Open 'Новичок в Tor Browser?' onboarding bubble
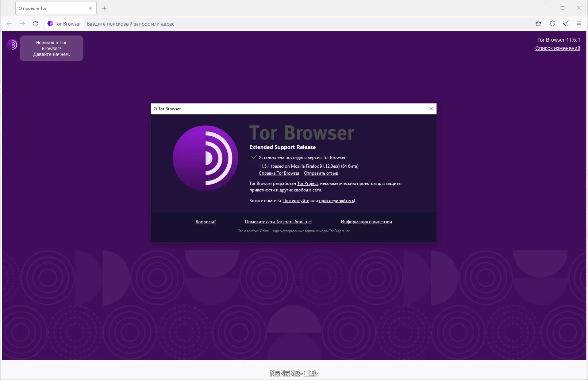 (x=51, y=48)
